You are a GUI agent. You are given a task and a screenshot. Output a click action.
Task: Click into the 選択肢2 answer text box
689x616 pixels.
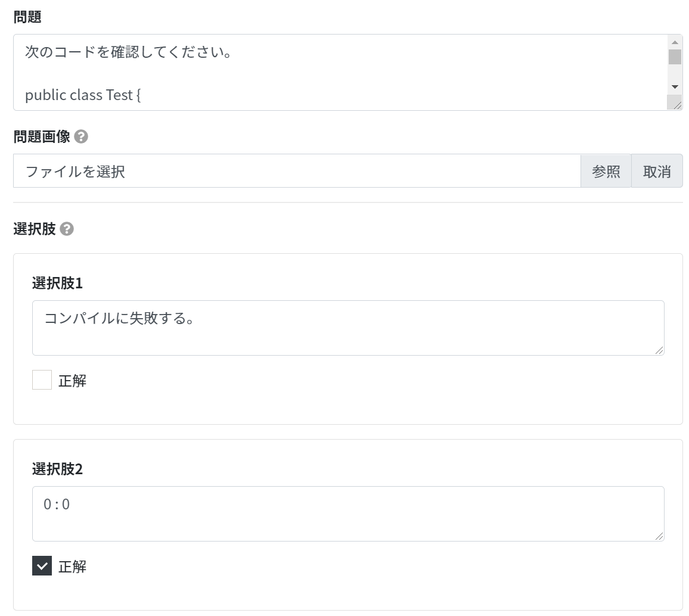pos(348,514)
